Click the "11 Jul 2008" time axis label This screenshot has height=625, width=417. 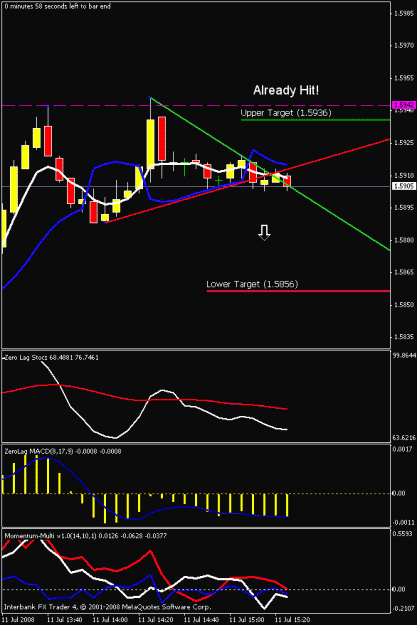pos(18,620)
